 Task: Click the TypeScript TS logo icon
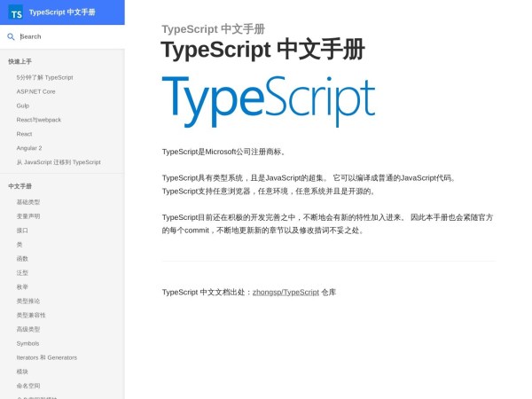tap(15, 12)
